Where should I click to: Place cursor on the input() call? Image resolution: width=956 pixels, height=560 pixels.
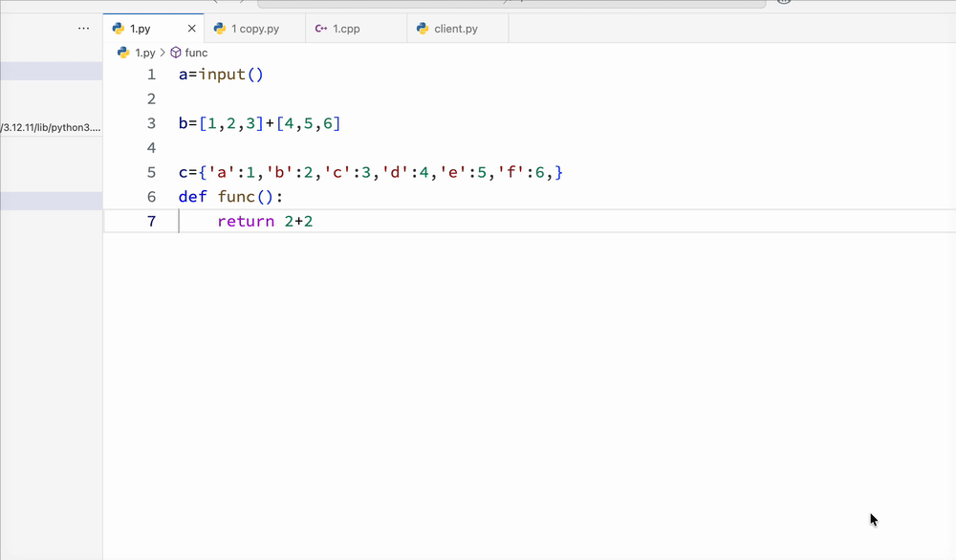229,75
